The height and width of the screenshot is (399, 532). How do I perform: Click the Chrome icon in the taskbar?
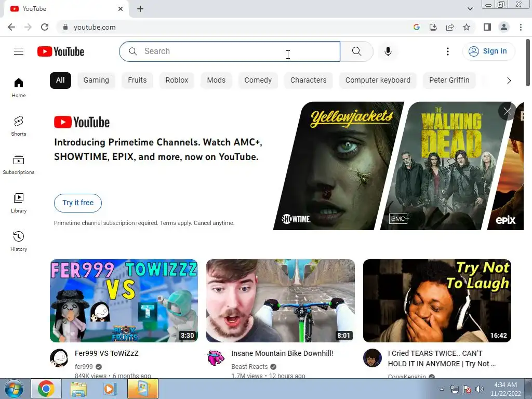[46, 389]
